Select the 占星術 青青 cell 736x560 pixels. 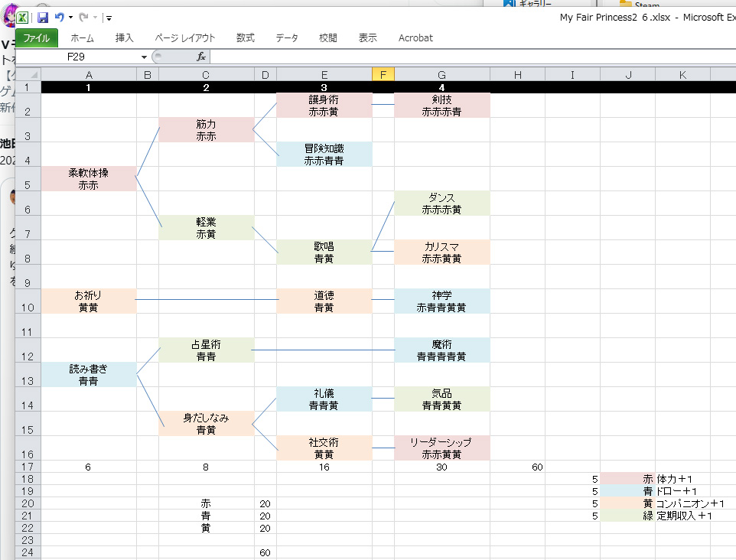click(x=206, y=350)
